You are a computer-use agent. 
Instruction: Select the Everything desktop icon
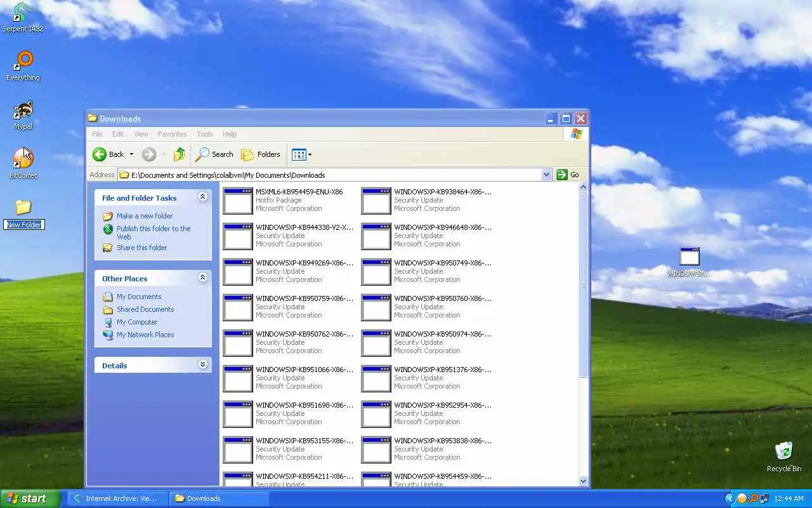(23, 66)
